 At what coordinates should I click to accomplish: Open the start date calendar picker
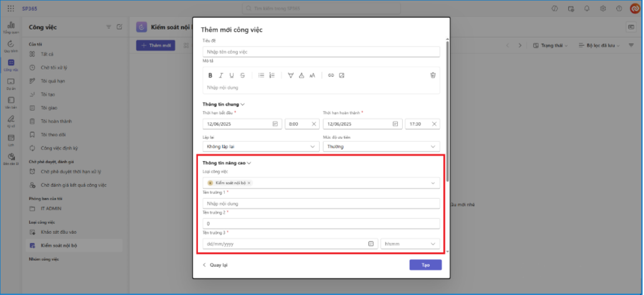275,124
